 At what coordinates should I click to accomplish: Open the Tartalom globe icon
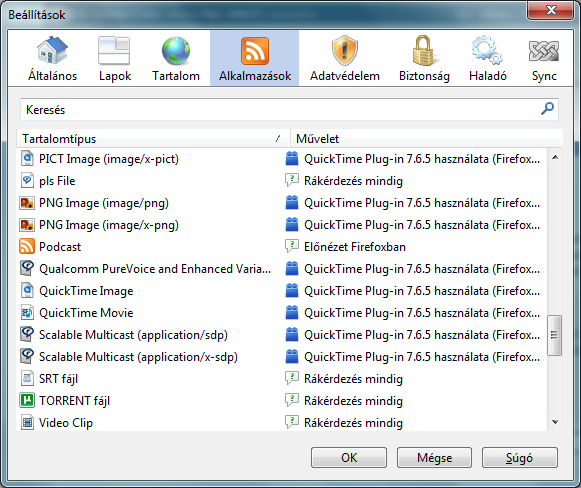(176, 50)
